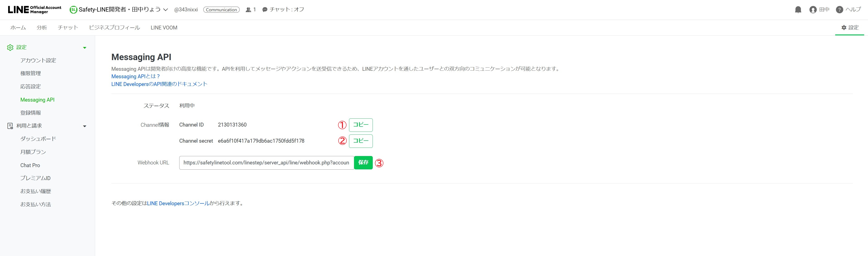The image size is (868, 256).
Task: Select Messaging API in the sidebar
Action: [37, 100]
